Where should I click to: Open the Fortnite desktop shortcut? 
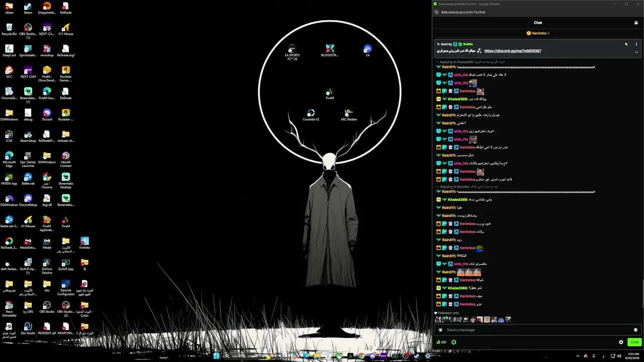pyautogui.click(x=85, y=243)
